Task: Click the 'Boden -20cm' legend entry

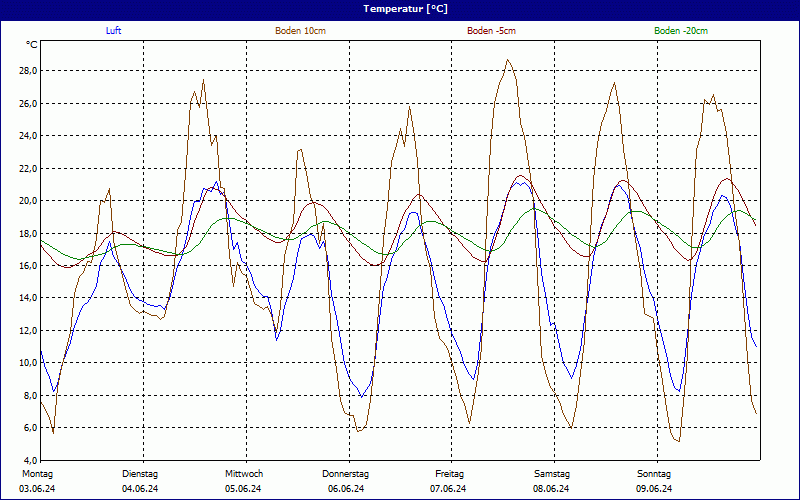Action: tap(681, 31)
